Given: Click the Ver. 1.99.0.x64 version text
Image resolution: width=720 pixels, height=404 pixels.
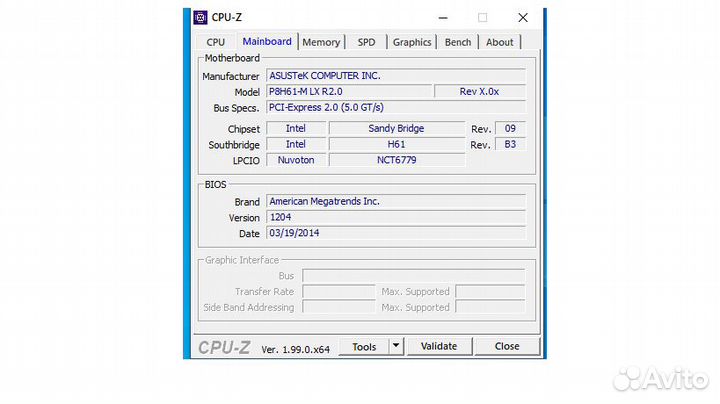Looking at the screenshot, I should [296, 349].
